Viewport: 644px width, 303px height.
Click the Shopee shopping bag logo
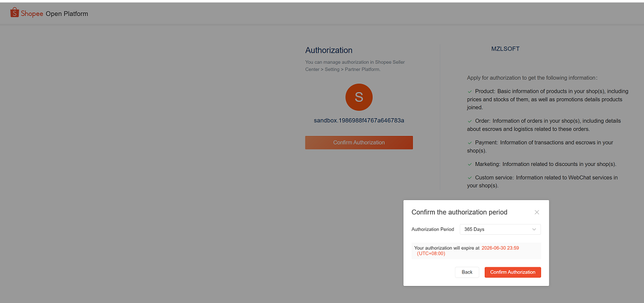pos(15,13)
